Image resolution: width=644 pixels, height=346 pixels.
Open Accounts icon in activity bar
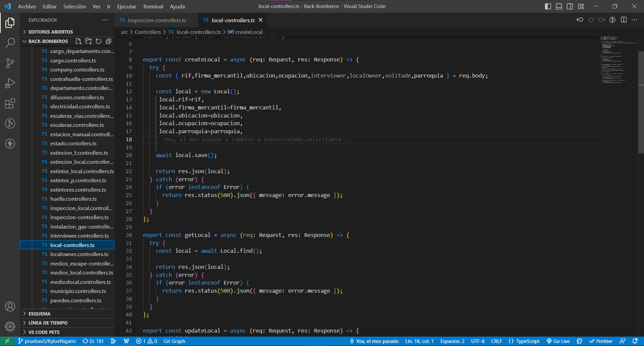(10, 306)
